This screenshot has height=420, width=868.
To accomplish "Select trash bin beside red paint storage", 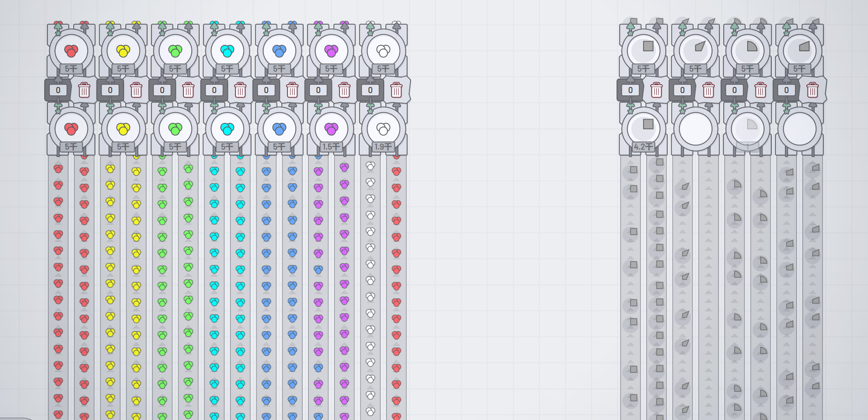I will point(84,90).
